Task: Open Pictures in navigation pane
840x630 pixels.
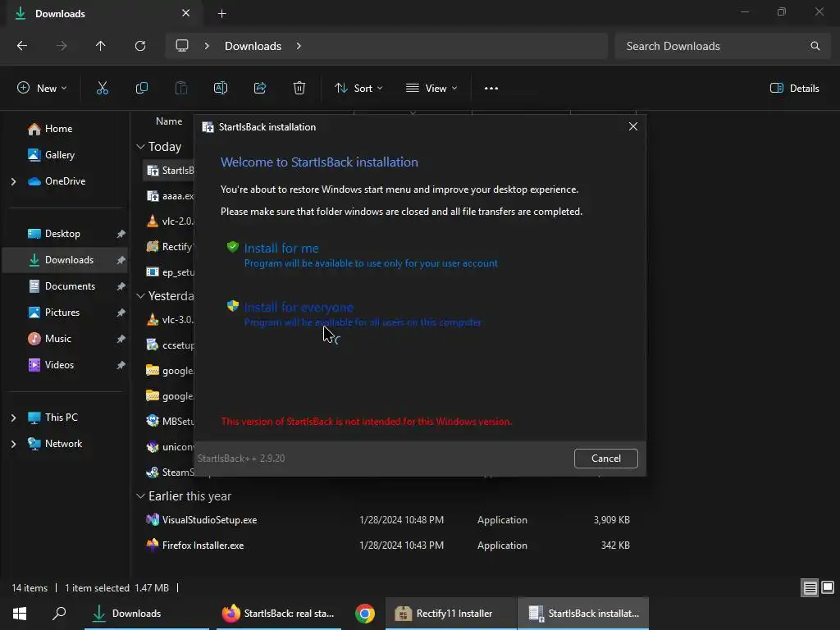Action: click(x=66, y=313)
